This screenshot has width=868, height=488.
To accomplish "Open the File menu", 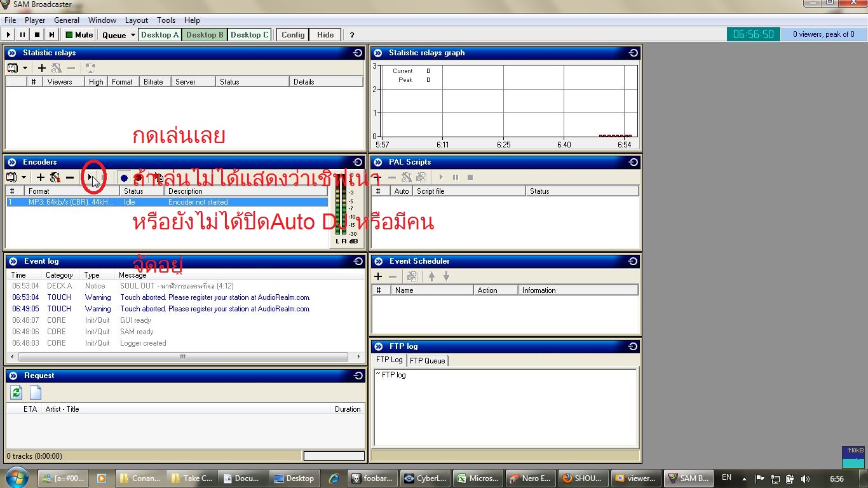I will [10, 20].
